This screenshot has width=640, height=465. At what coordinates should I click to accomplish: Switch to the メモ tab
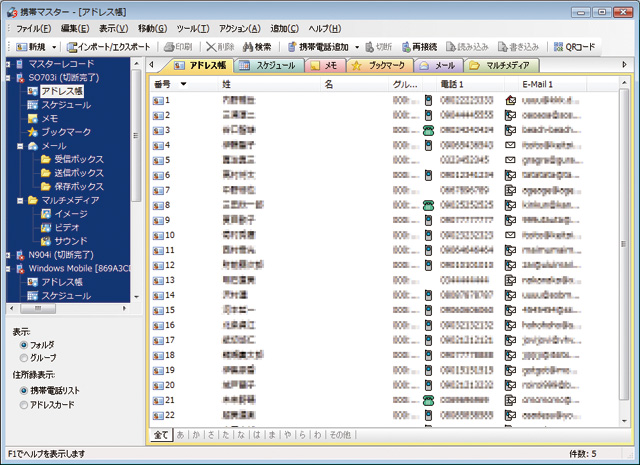(x=325, y=65)
